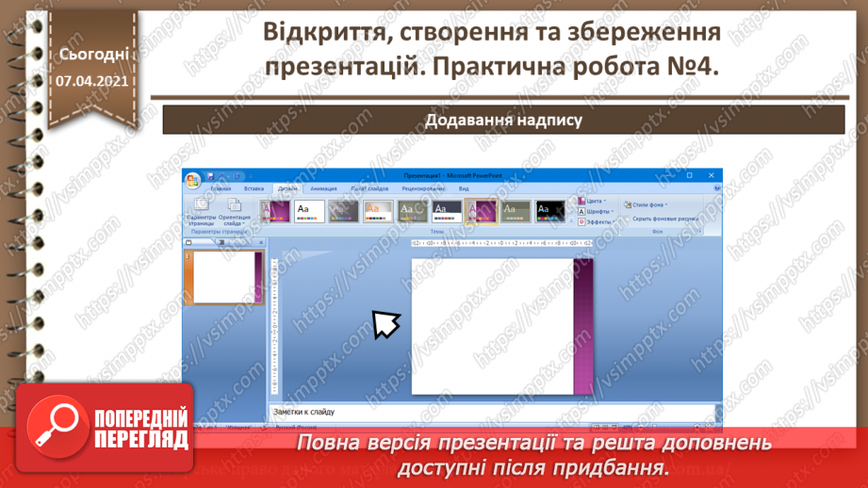Maximize the PowerPoint window
This screenshot has height=488, width=868.
pos(689,175)
